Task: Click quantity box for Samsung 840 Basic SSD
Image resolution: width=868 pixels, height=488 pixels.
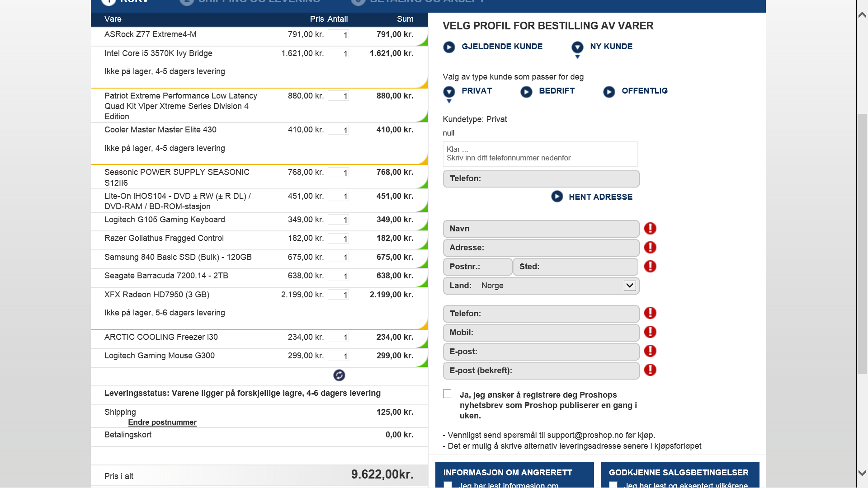Action: [x=338, y=258]
